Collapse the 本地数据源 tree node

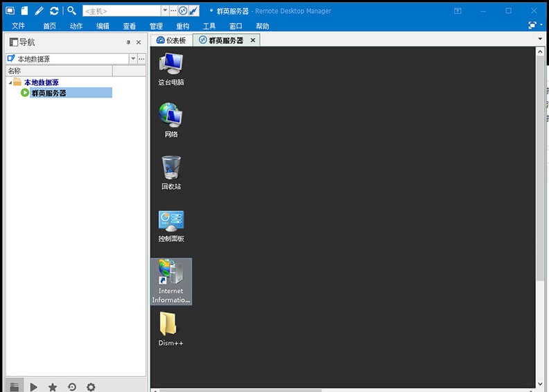(10, 83)
